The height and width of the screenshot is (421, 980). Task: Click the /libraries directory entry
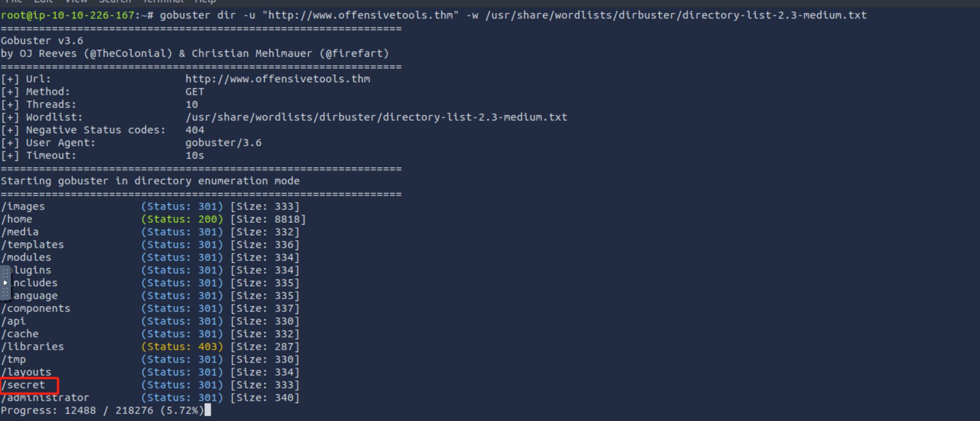coord(33,347)
